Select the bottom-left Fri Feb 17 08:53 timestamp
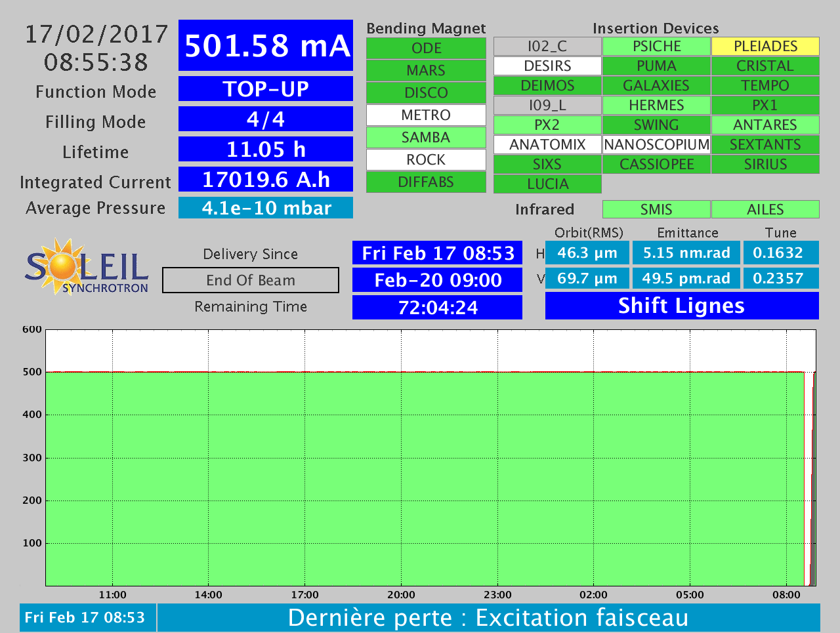Image resolution: width=840 pixels, height=633 pixels. click(88, 618)
